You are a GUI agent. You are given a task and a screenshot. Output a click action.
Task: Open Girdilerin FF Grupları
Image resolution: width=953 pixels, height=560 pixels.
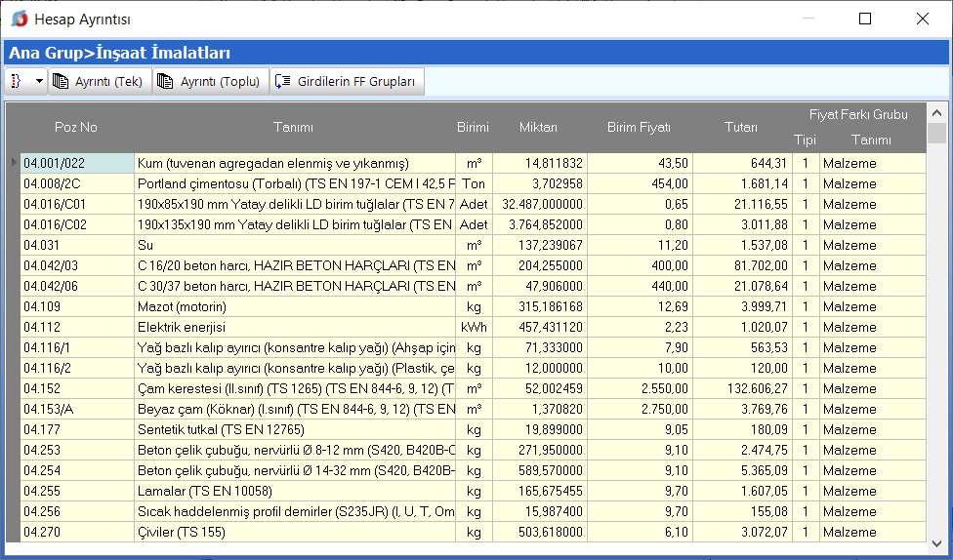coord(347,81)
